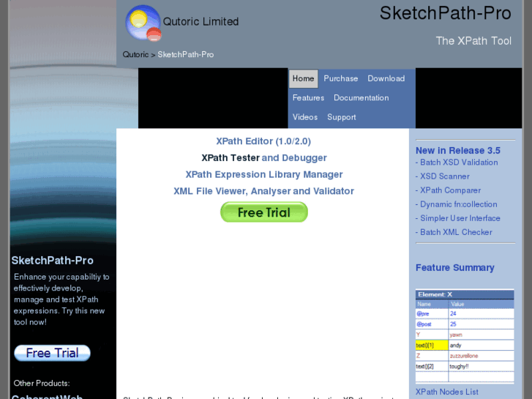Click the Qutoric breadcrumb link
The image size is (532, 399).
[x=135, y=54]
